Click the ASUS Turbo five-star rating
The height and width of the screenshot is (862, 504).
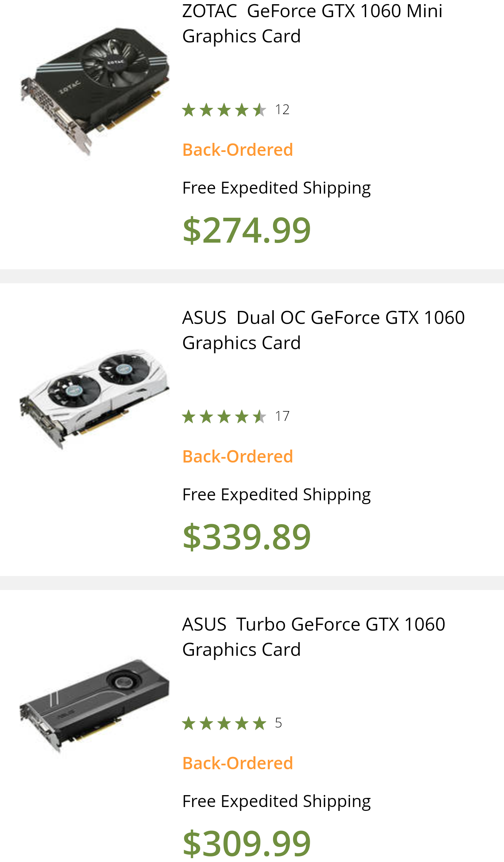224,723
